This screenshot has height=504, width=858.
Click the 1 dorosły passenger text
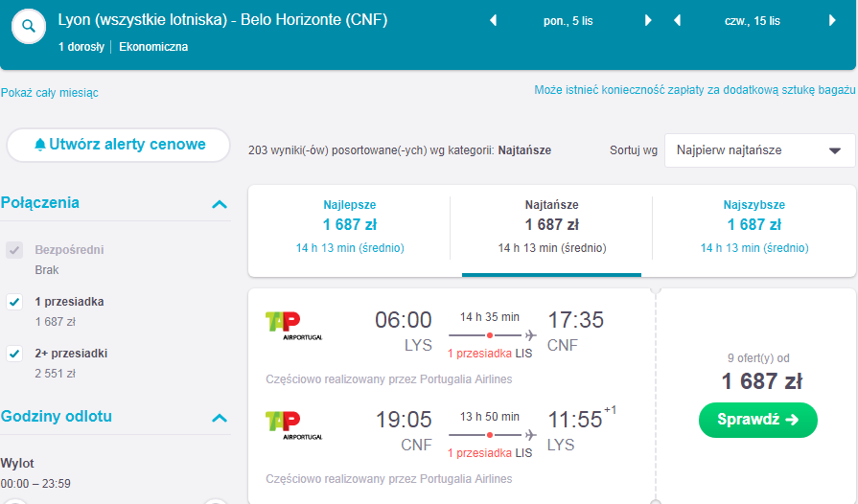tap(81, 47)
